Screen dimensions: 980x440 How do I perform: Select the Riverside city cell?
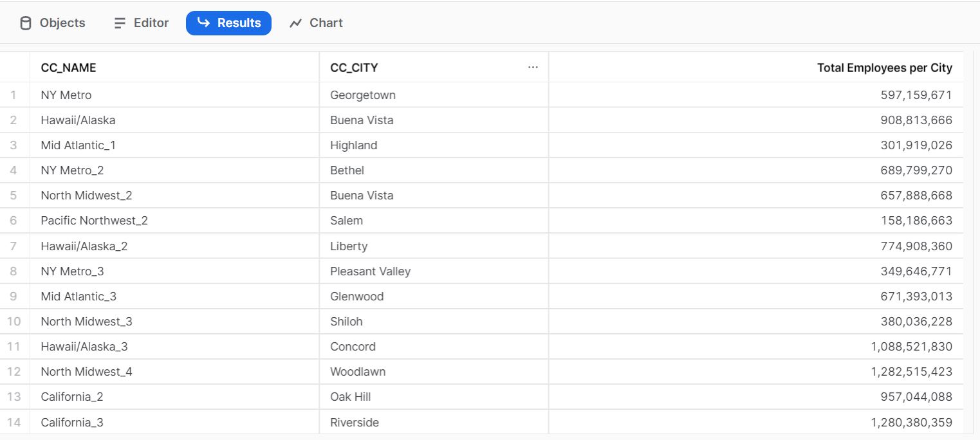coord(434,423)
